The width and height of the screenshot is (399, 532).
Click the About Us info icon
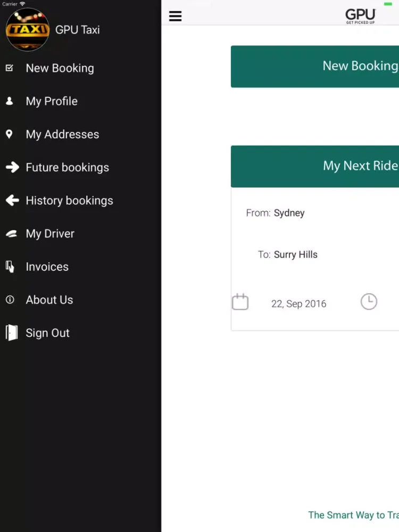[10, 300]
